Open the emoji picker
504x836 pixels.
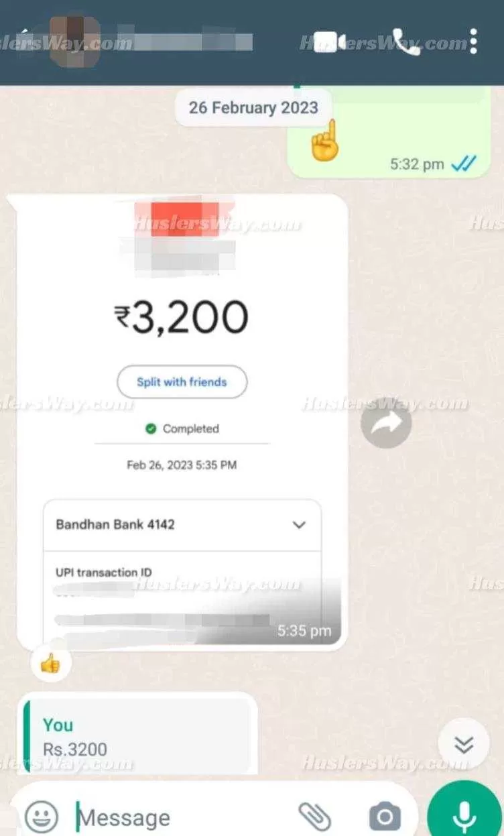(41, 817)
